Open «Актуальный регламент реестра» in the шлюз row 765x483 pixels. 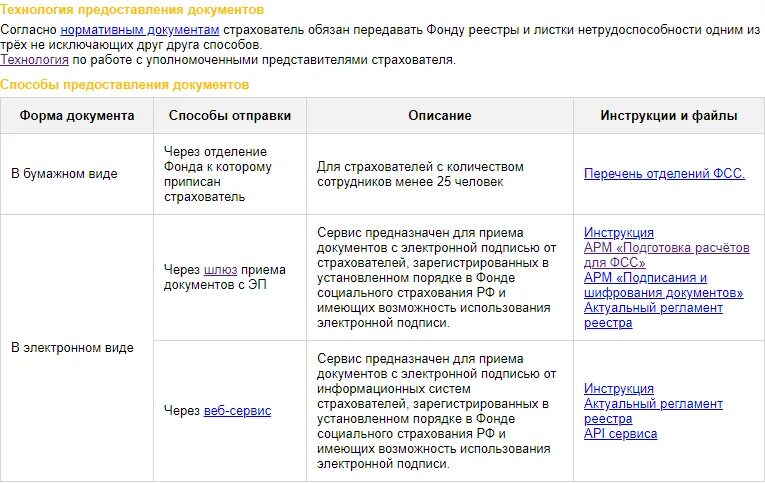point(653,315)
